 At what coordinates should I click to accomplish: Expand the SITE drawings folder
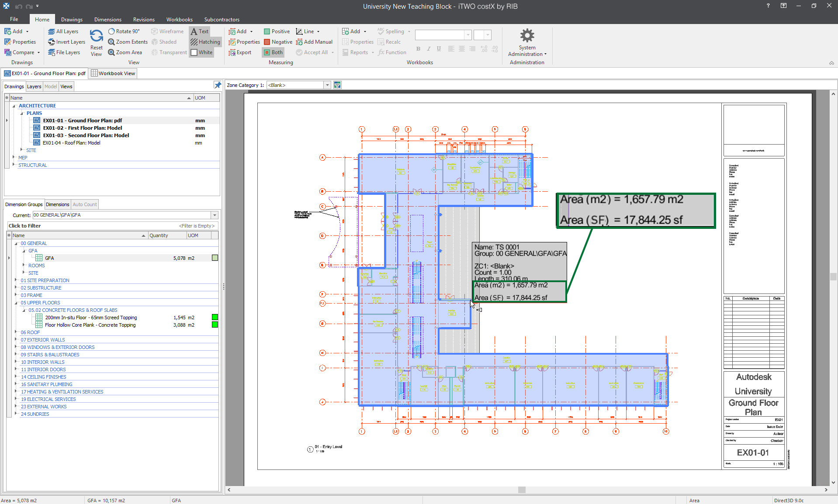(x=22, y=150)
